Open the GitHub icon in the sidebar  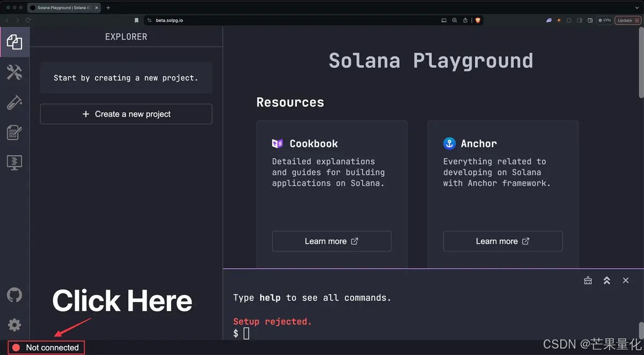14,295
